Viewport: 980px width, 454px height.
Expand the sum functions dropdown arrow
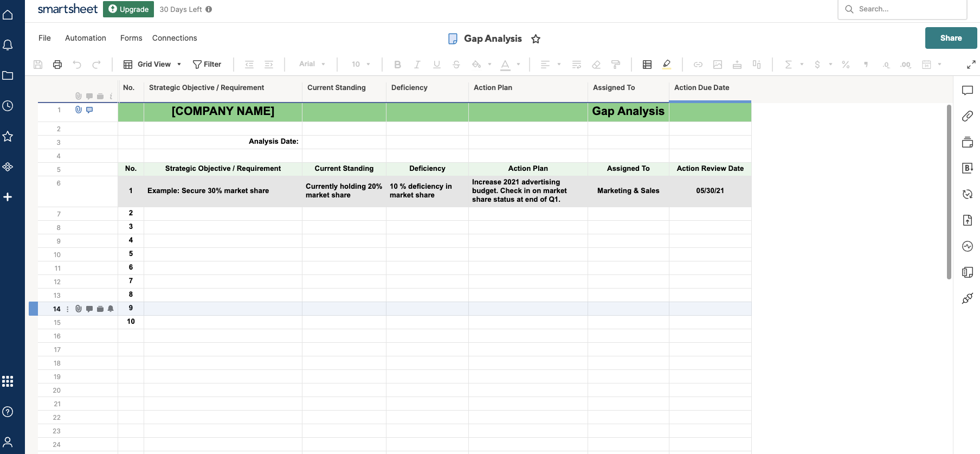point(802,64)
